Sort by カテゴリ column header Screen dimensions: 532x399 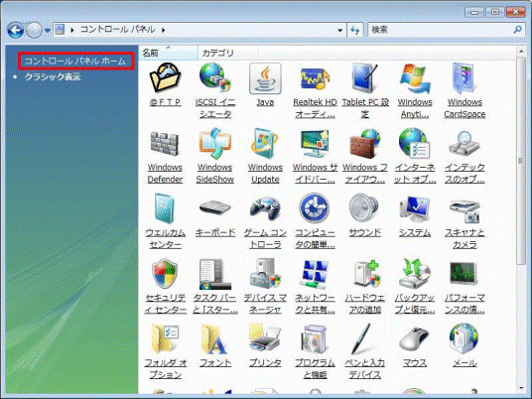tap(227, 54)
